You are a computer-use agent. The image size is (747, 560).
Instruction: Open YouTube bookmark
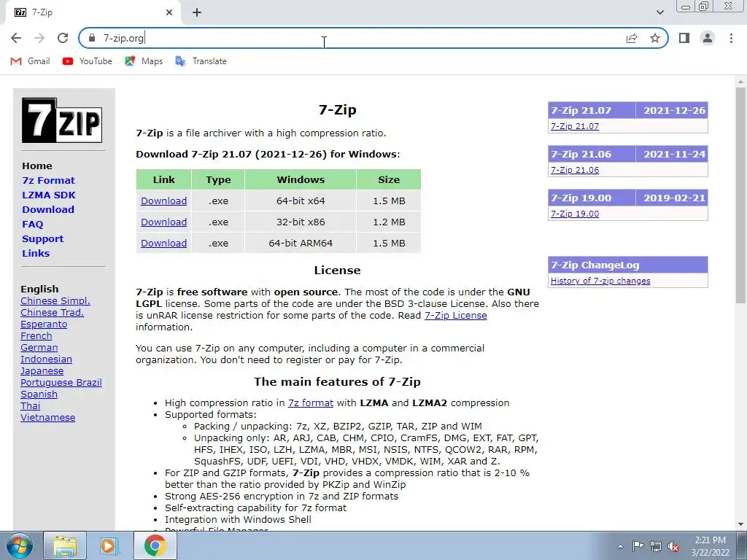pyautogui.click(x=88, y=61)
